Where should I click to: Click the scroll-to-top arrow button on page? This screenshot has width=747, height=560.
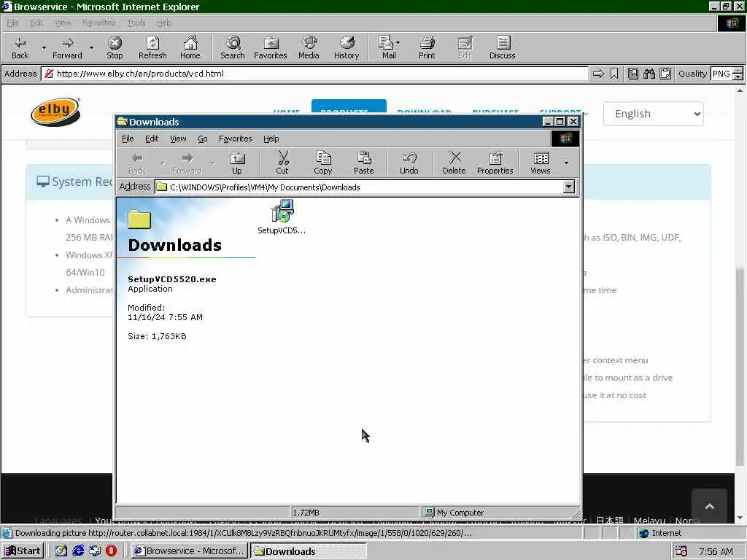(709, 507)
